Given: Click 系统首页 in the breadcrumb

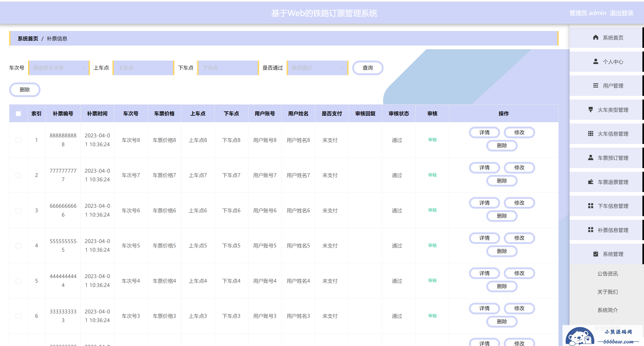Looking at the screenshot, I should 28,38.
